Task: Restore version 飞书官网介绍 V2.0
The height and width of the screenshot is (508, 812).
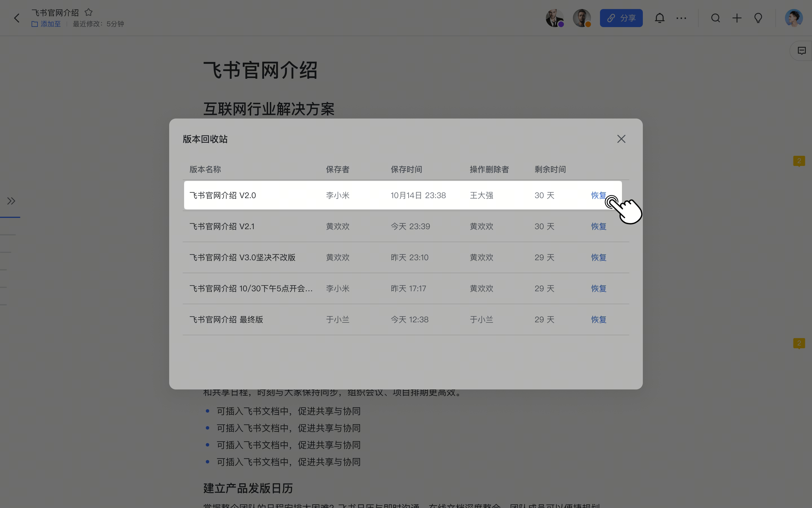Action: pos(599,195)
